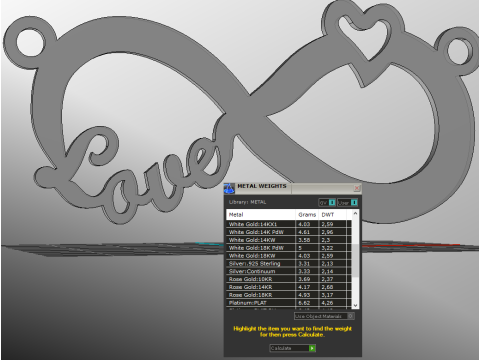This screenshot has width=480, height=360.
Task: Click the 3,22 DWT value
Action: 327,248
